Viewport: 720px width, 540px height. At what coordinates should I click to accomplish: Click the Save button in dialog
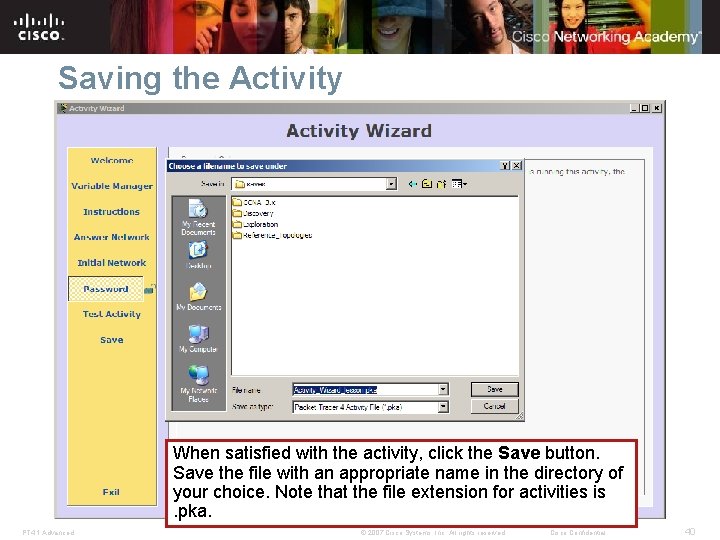tap(495, 389)
